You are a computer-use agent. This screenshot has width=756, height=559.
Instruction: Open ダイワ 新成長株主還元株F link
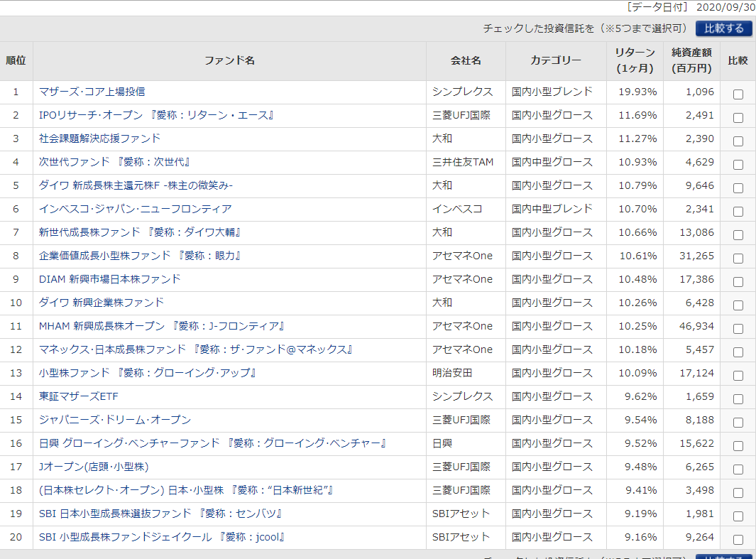coord(136,185)
